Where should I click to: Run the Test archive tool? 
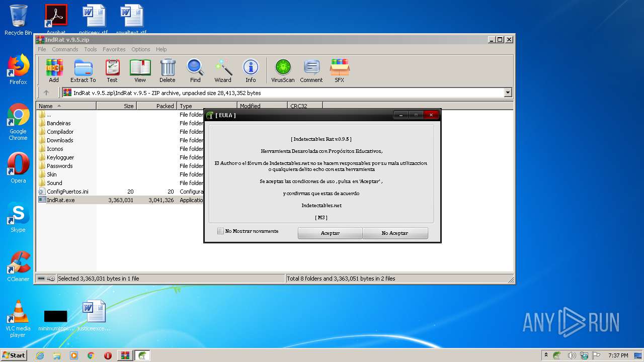tap(112, 70)
